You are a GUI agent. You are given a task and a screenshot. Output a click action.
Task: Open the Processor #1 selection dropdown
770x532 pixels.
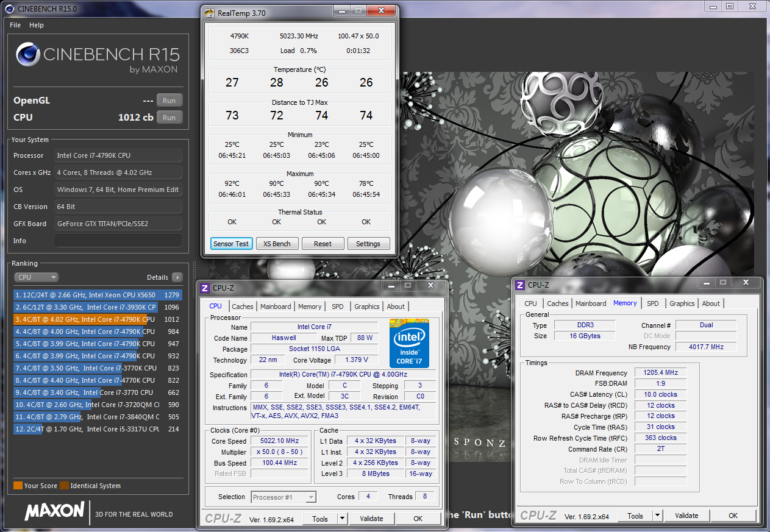[x=283, y=497]
